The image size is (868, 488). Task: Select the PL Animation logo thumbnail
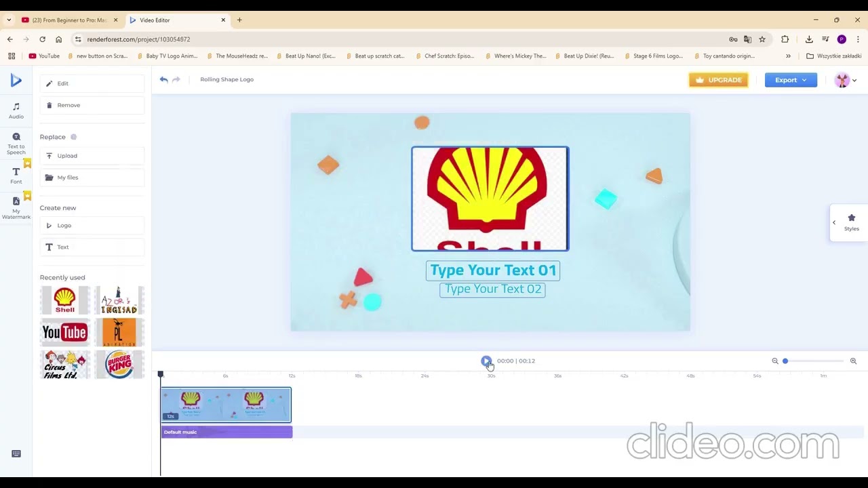[119, 332]
